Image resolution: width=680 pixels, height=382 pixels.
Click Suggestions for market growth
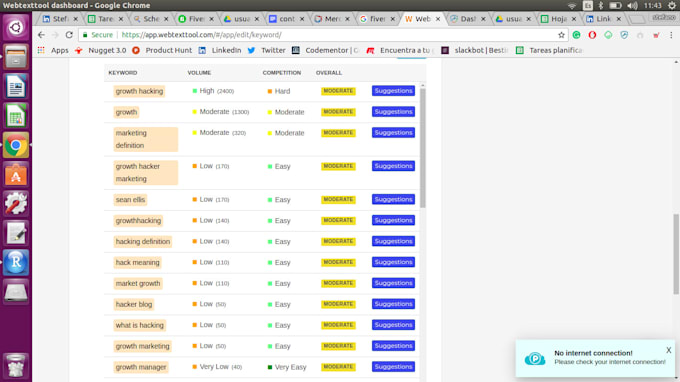[x=393, y=283]
